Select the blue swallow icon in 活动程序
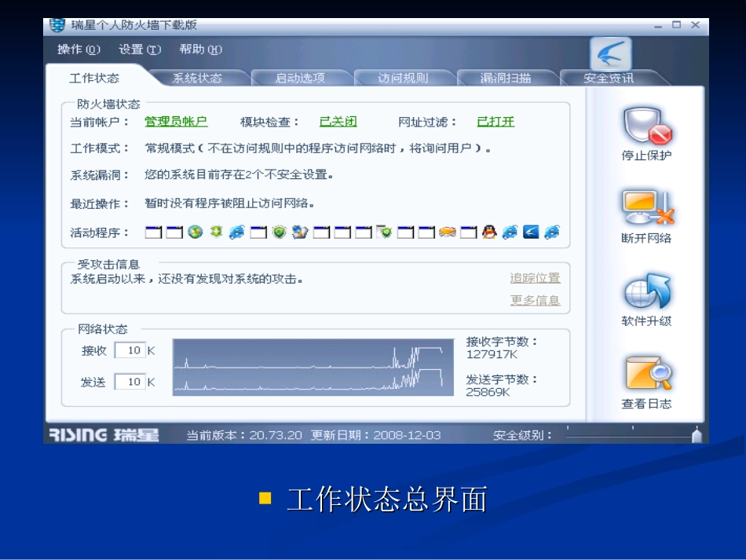The image size is (746, 560). (x=531, y=232)
